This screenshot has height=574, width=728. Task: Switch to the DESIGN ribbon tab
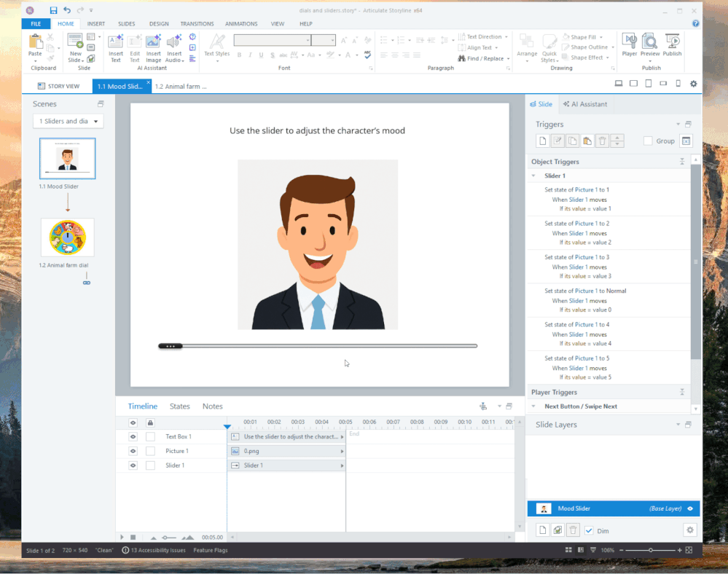(159, 23)
